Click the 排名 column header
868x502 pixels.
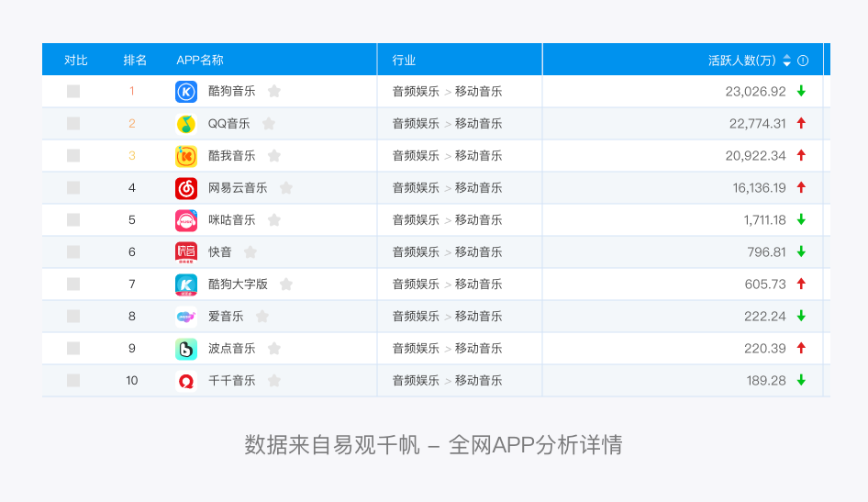[135, 61]
